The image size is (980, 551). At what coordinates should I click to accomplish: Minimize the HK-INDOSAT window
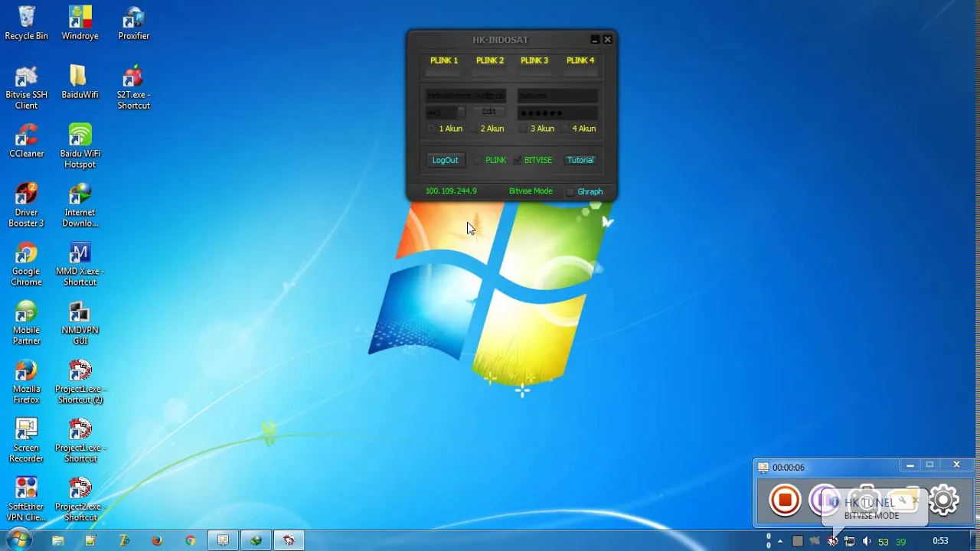click(x=595, y=40)
